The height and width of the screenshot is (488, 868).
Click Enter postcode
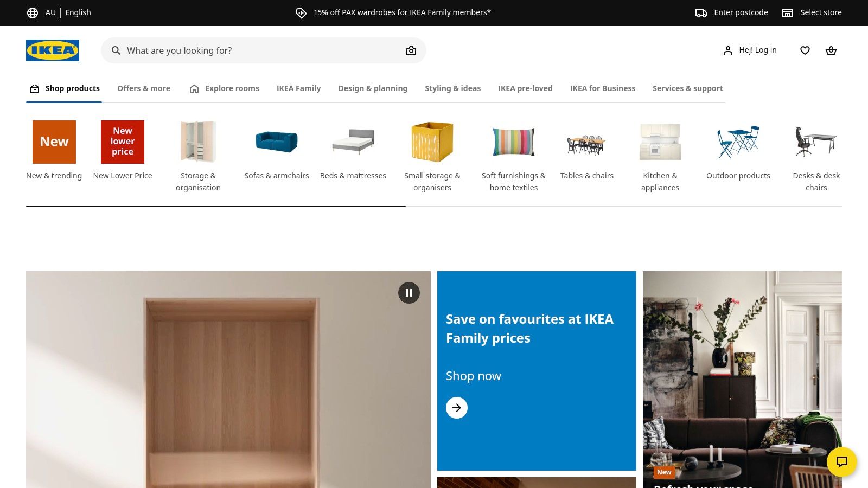(741, 12)
